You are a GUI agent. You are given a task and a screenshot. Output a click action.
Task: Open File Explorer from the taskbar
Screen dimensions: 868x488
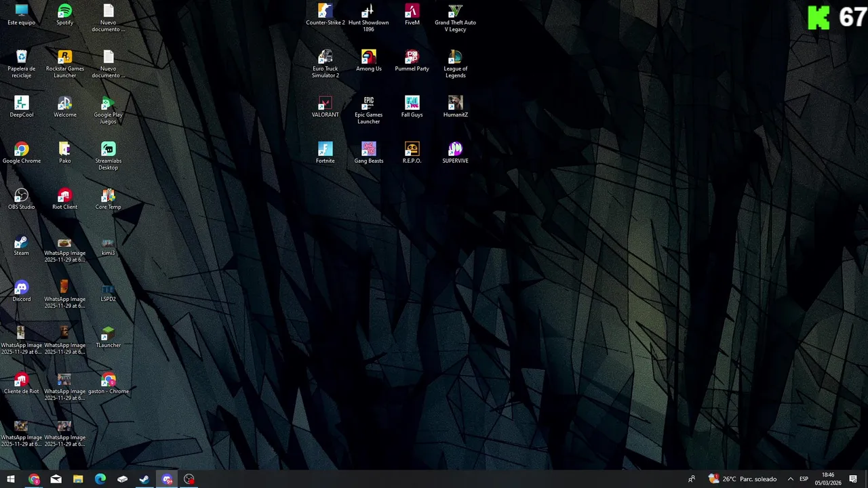tap(78, 479)
